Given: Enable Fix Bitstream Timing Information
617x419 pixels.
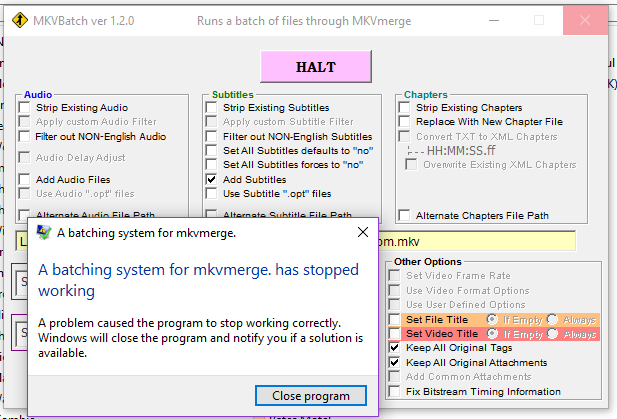Looking at the screenshot, I should (x=394, y=391).
